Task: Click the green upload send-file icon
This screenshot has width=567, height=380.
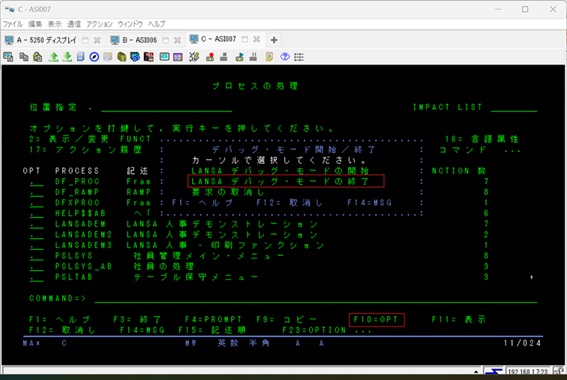Action: [x=54, y=57]
